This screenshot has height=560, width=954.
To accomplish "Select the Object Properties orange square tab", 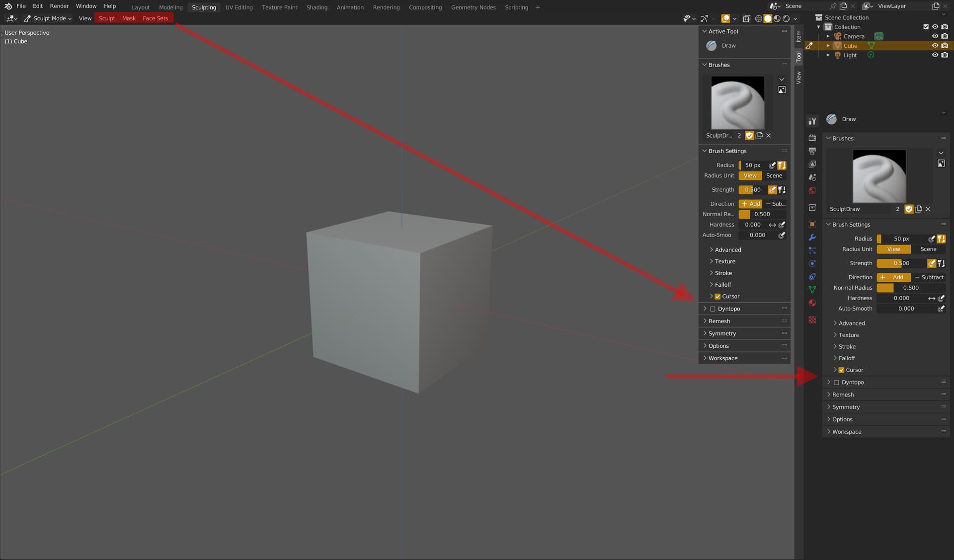I will click(812, 224).
